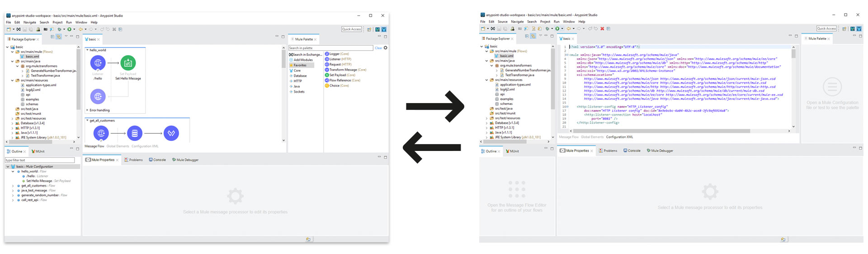
Task: Pick Logger (Core) from the Mule Palette
Action: [x=337, y=54]
